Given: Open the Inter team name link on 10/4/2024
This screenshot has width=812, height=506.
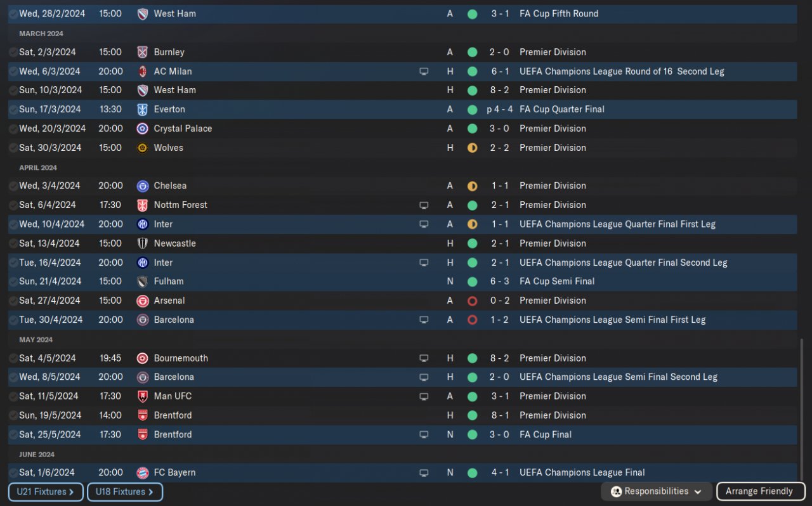Looking at the screenshot, I should (x=163, y=224).
